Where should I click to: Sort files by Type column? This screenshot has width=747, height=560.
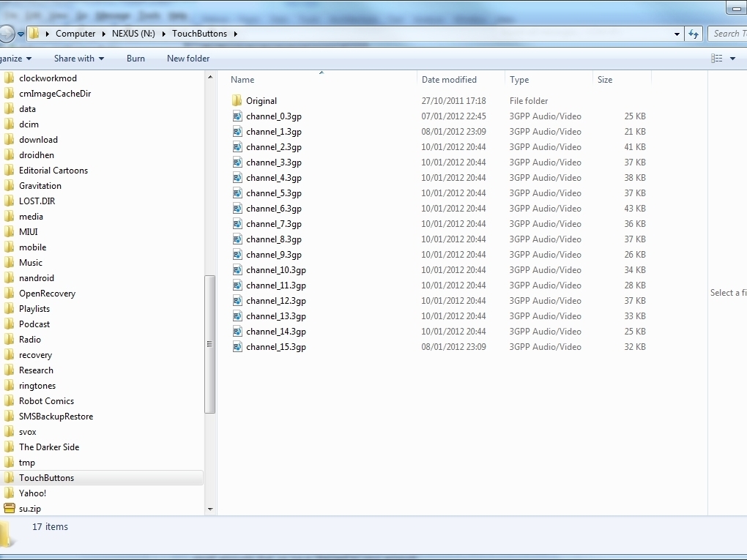click(519, 80)
